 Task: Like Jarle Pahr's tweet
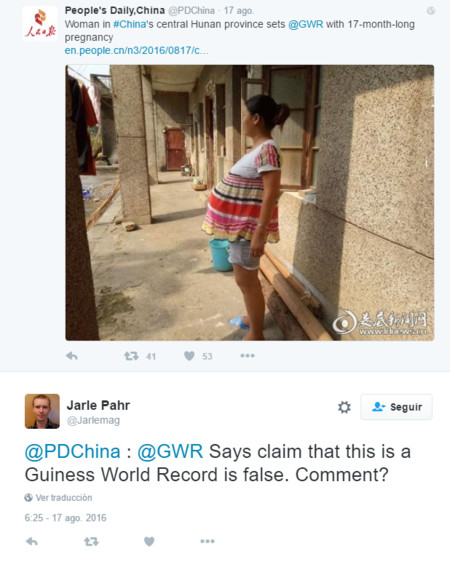[x=149, y=542]
